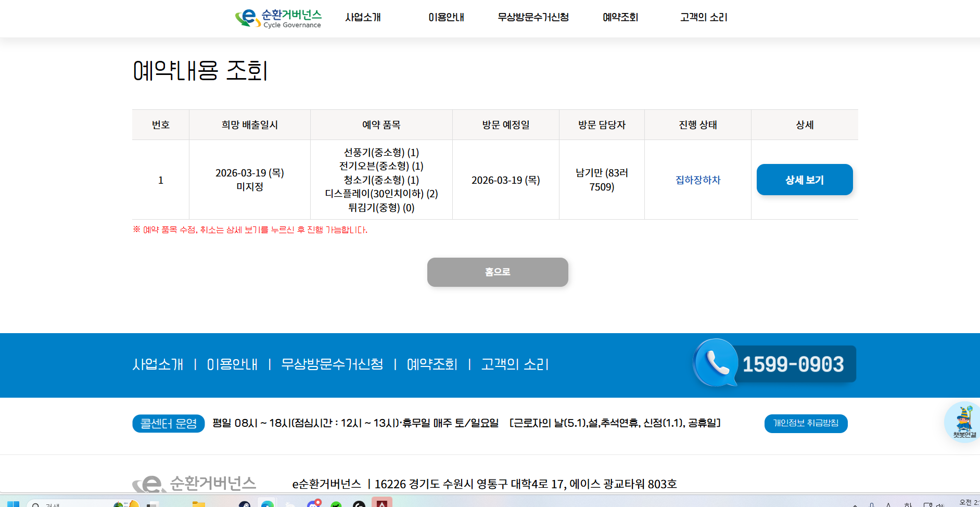Select 예약조회 in the top navigation
This screenshot has width=980, height=507.
point(620,17)
